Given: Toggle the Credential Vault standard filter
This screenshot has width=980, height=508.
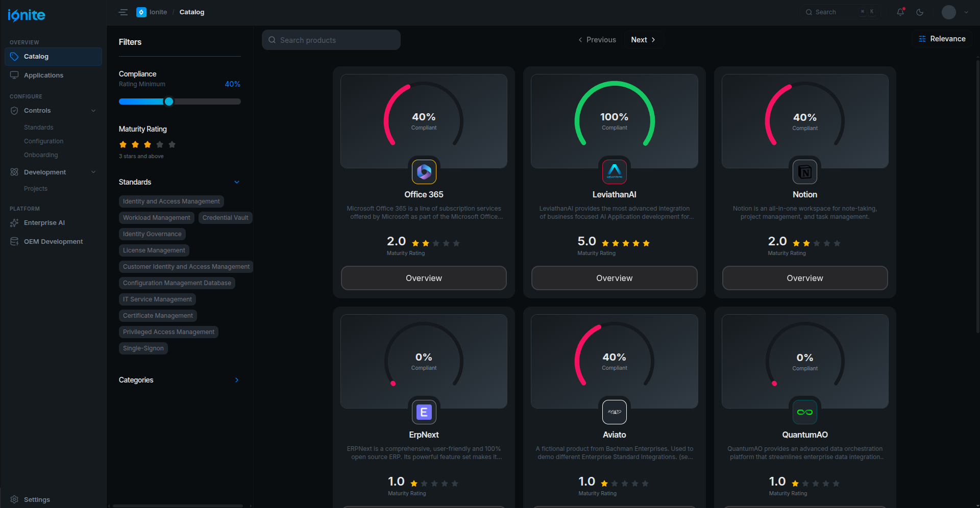Looking at the screenshot, I should [225, 218].
